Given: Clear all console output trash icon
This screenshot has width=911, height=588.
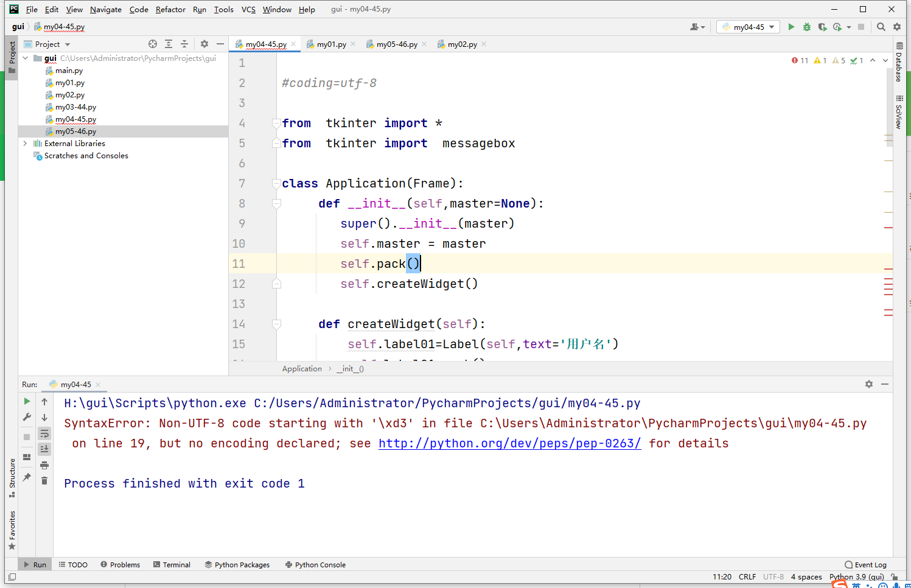Looking at the screenshot, I should pos(44,481).
